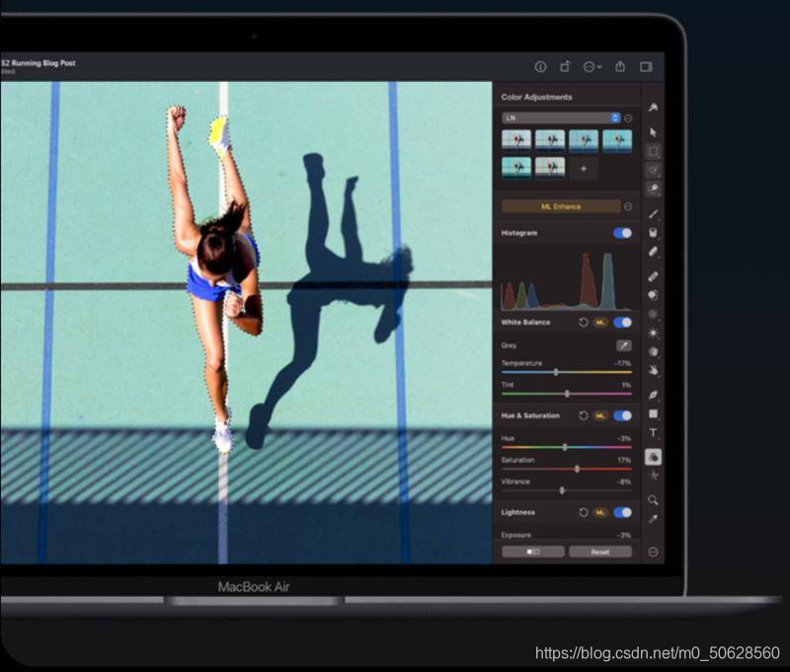Screen dimensions: 790x672
Task: Click the compare split-view button beside Reset
Action: [x=533, y=552]
